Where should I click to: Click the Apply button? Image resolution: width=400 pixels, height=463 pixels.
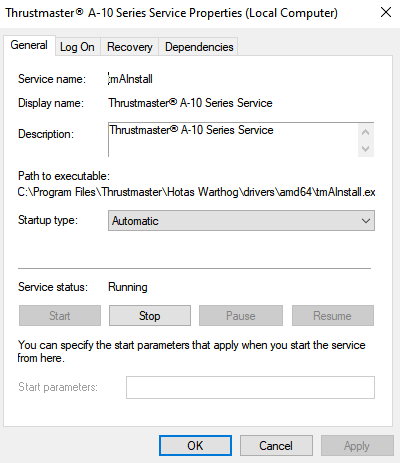click(357, 445)
